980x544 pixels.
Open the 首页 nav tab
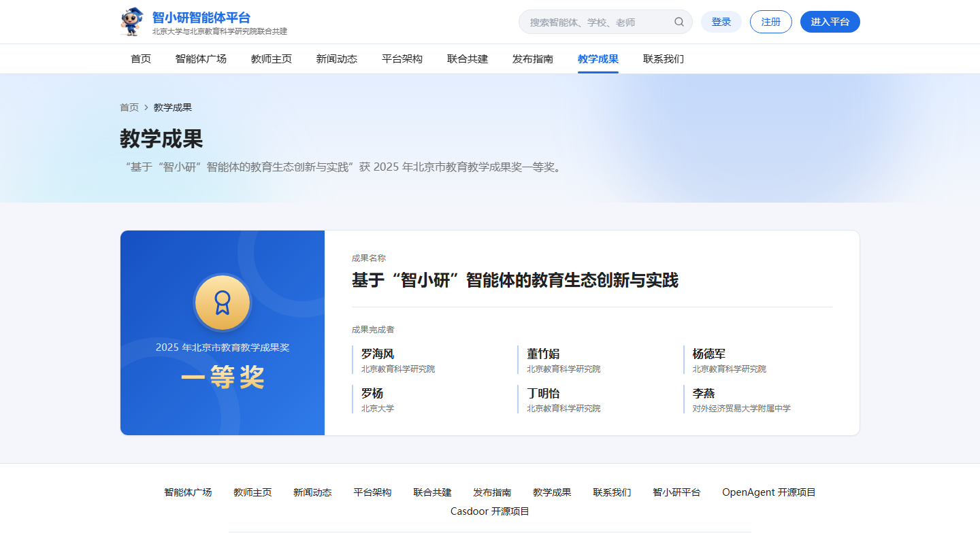141,59
